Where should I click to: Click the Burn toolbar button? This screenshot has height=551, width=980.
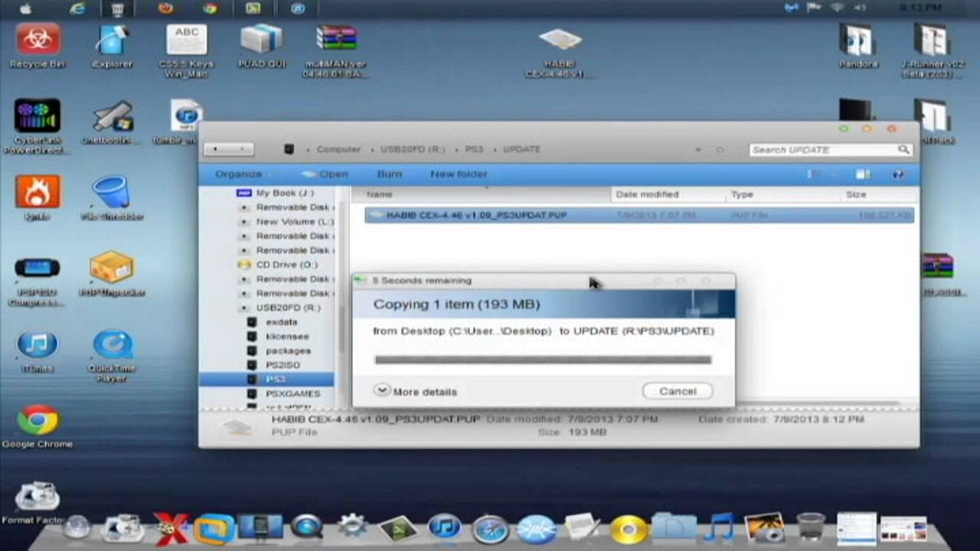point(389,174)
